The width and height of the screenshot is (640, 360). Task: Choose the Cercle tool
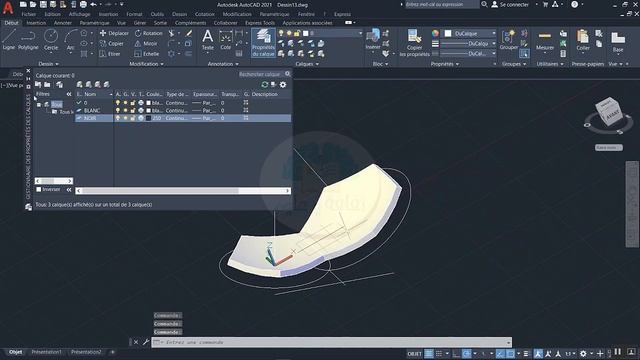pyautogui.click(x=51, y=40)
